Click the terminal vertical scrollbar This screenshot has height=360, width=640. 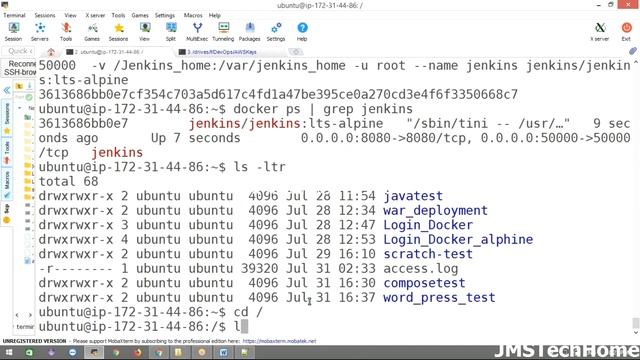pos(636,196)
